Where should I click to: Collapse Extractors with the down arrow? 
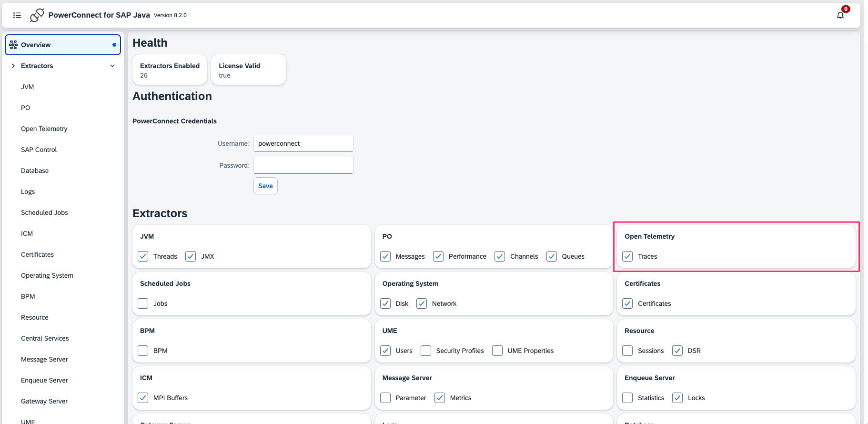tap(112, 66)
